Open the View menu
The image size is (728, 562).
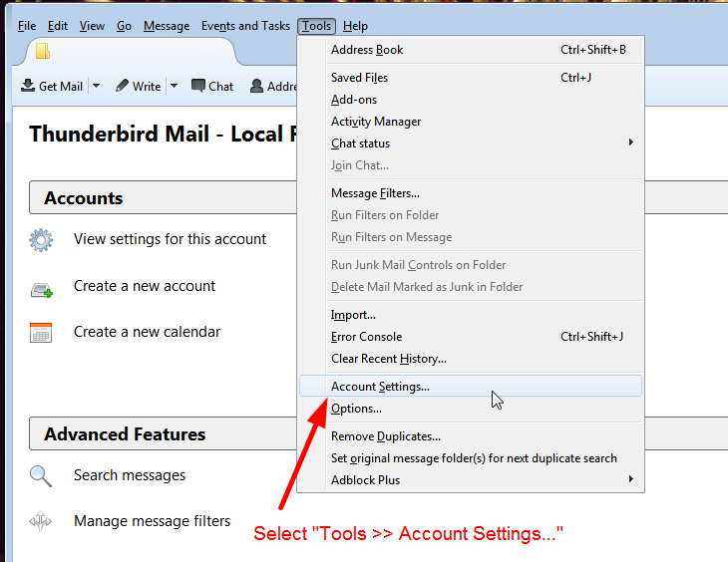[92, 26]
